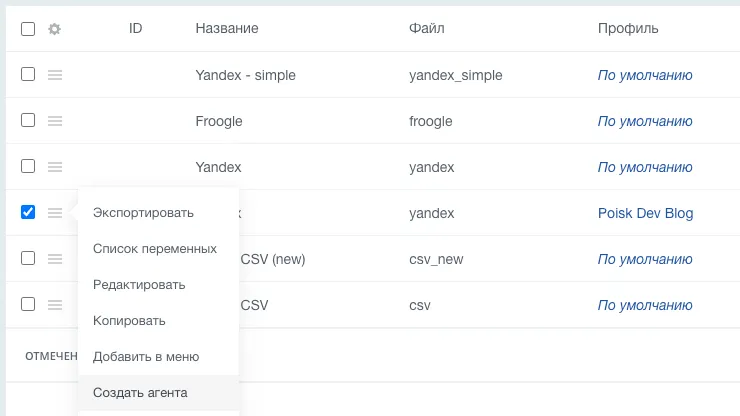
Task: Open the hamburger menu for CSV (new) row
Action: (55, 259)
